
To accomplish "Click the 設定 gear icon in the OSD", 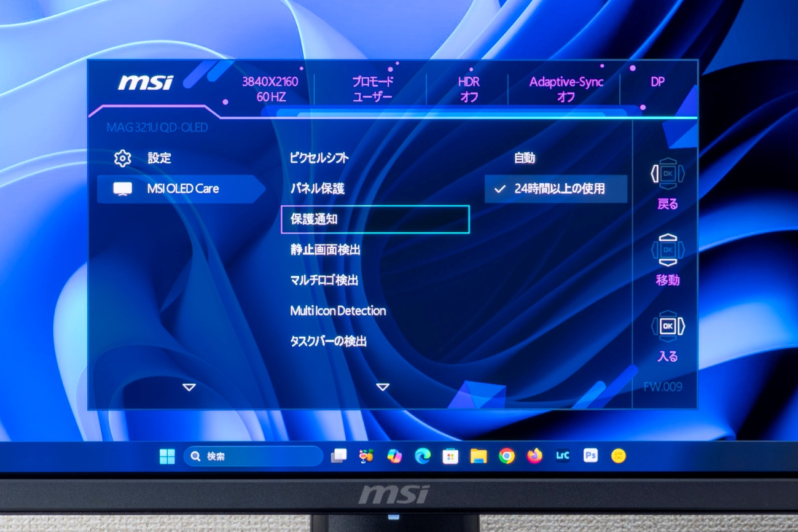I will coord(122,158).
